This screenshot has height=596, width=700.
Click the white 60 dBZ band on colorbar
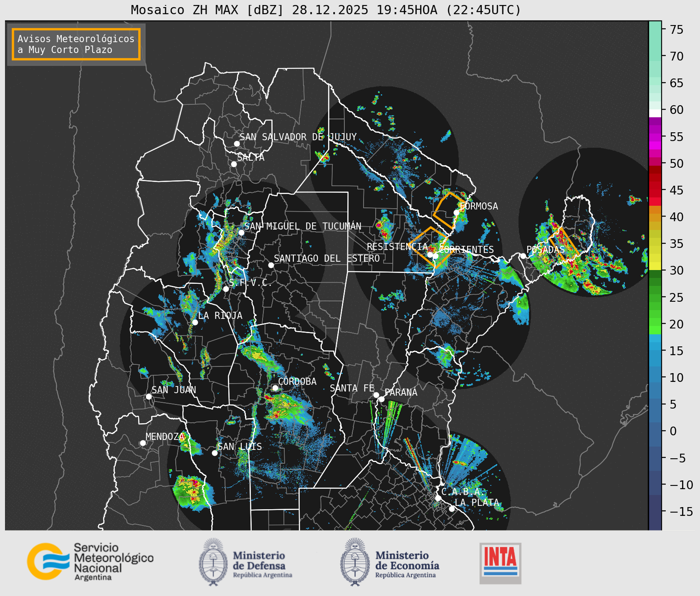[655, 113]
